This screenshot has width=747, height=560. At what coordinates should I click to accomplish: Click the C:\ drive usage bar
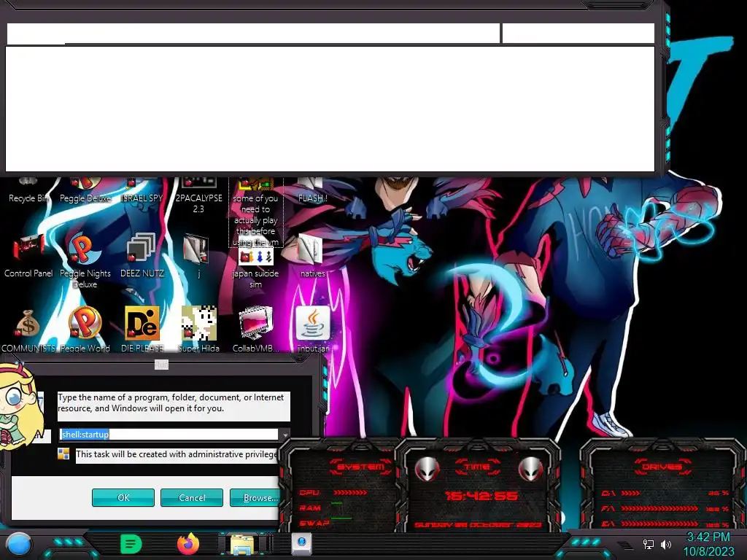pos(631,494)
